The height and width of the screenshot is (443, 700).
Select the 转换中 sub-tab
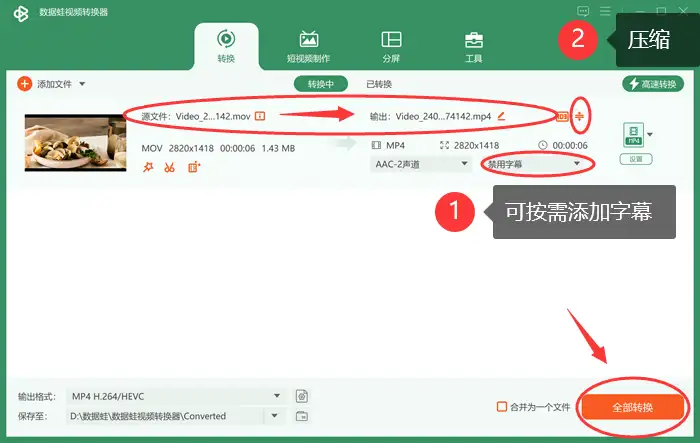(321, 84)
